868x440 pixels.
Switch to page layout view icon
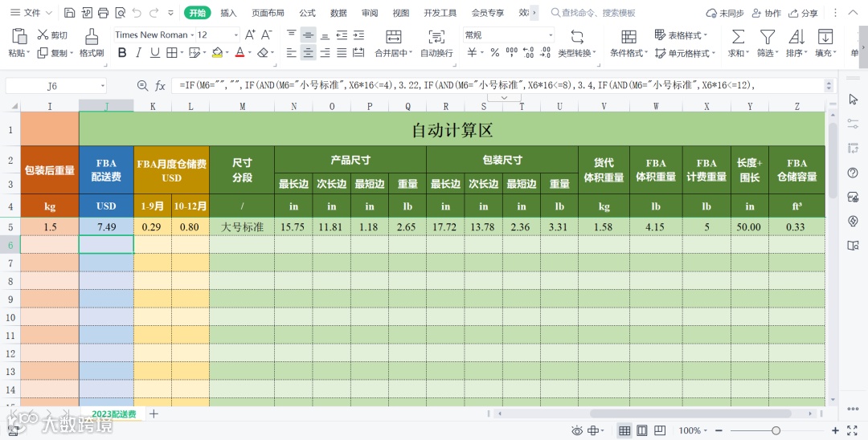(x=642, y=430)
